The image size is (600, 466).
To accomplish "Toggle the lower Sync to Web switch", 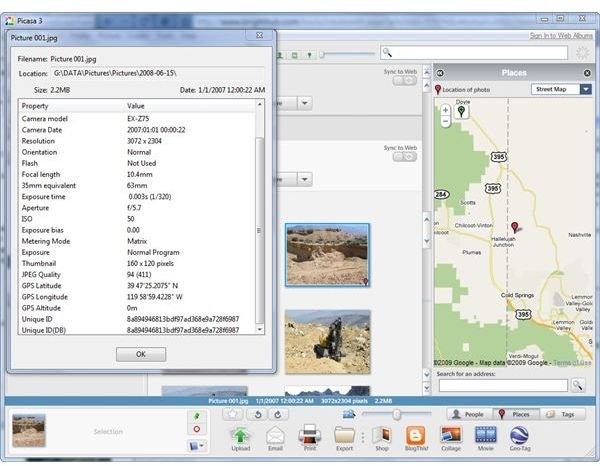I will tap(404, 157).
